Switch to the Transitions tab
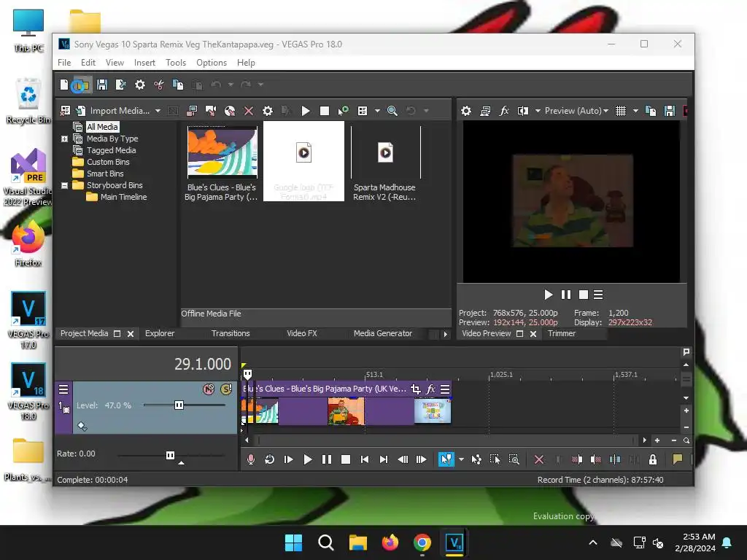Image resolution: width=747 pixels, height=560 pixels. click(231, 333)
